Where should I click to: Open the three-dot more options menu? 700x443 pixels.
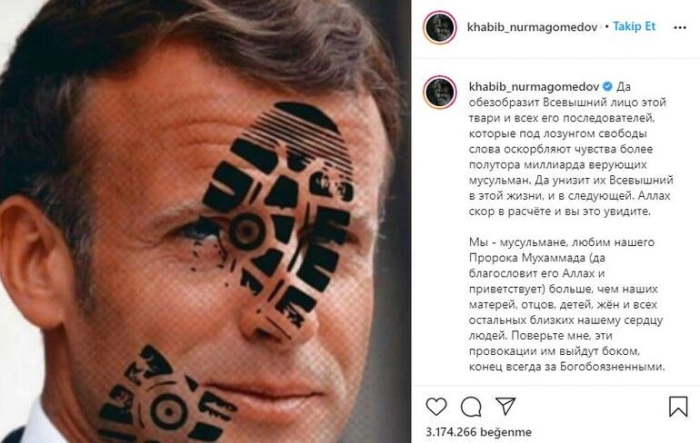pyautogui.click(x=679, y=28)
